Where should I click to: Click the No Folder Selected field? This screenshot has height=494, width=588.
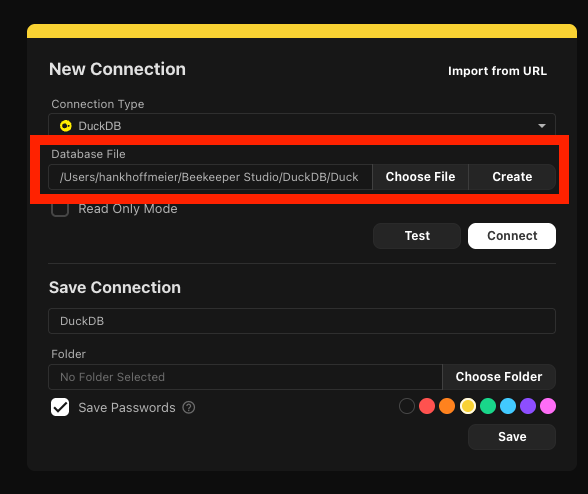[245, 377]
